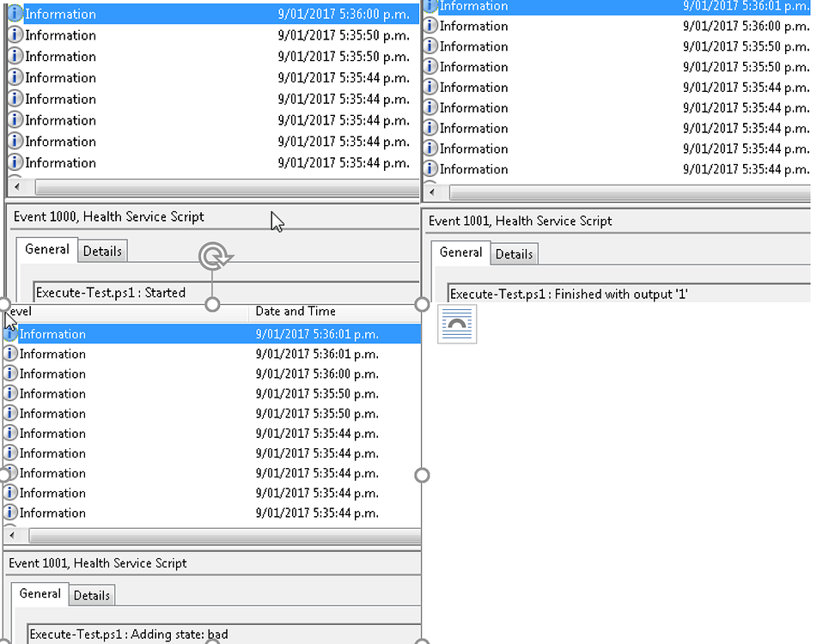Click the info icon on the final 5:35:44 entry of the lower list
835x644 pixels.
pos(10,513)
